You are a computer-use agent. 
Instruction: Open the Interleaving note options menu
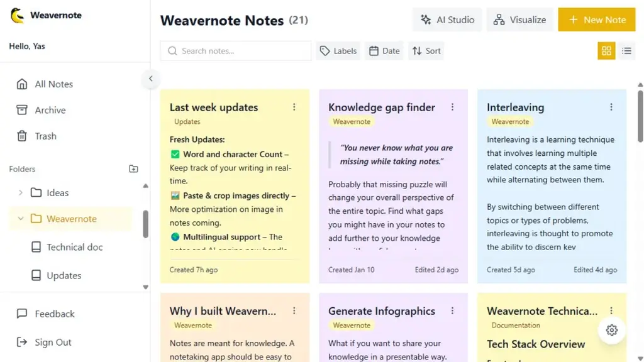point(611,107)
